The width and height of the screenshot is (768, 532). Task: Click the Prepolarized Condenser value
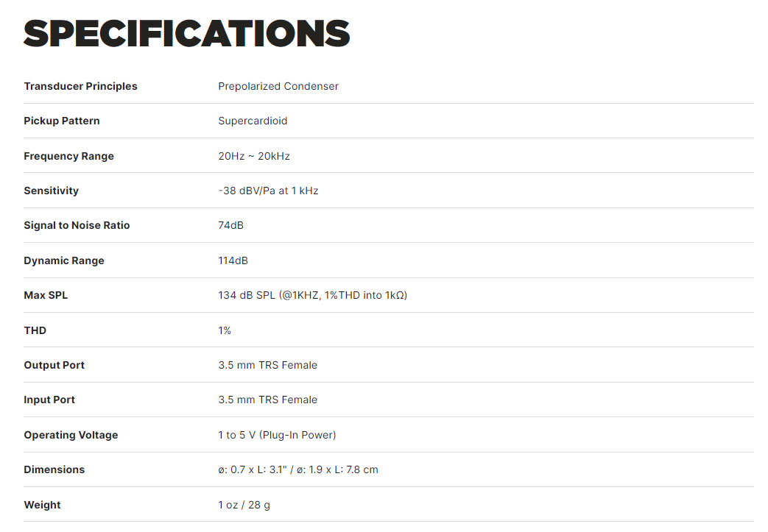(278, 86)
